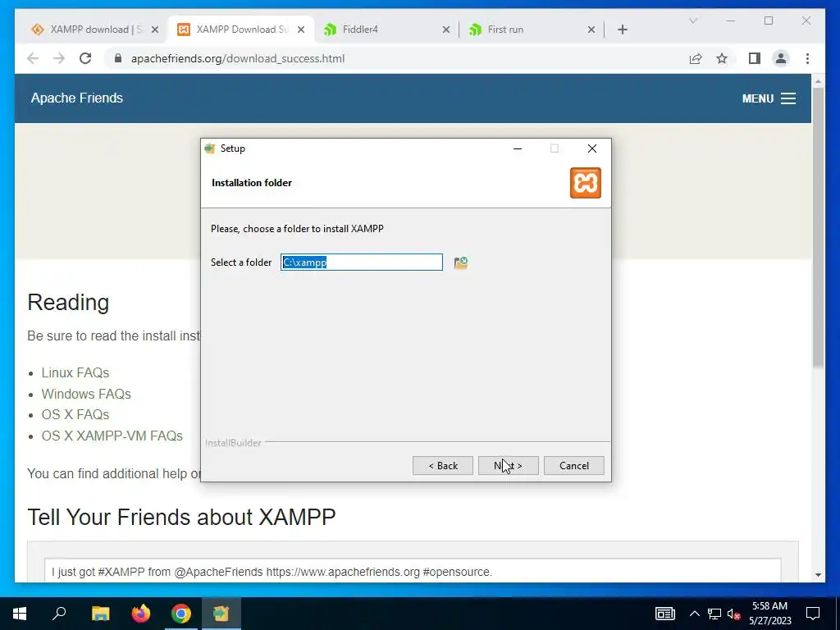Viewport: 840px width, 630px height.
Task: Open a new Chrome tab
Action: [622, 30]
